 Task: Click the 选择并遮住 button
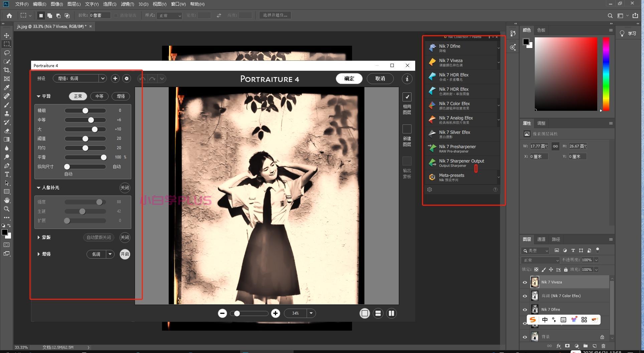(275, 15)
